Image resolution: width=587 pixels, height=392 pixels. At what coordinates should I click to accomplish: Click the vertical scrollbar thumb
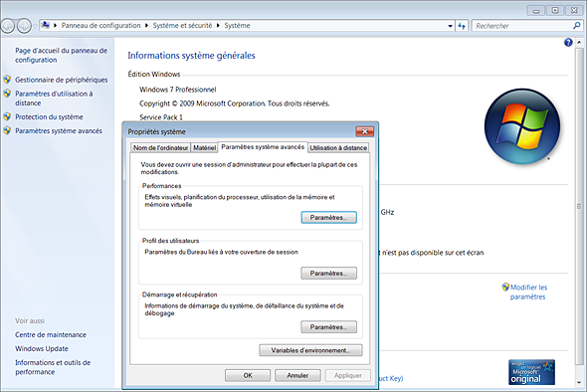(x=579, y=206)
